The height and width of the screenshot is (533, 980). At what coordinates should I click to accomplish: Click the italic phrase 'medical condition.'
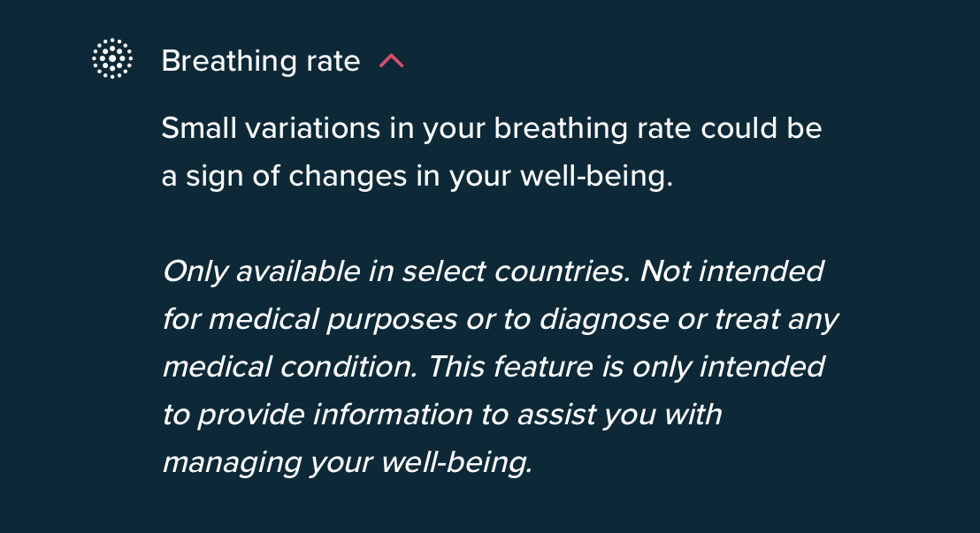coord(289,367)
